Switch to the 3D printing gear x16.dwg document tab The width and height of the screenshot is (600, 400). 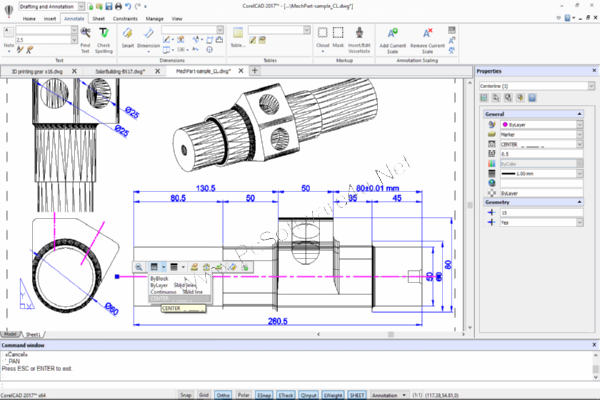point(37,71)
